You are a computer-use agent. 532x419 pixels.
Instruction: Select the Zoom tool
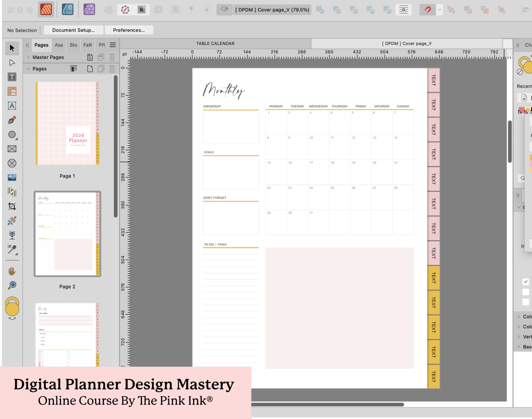12,285
